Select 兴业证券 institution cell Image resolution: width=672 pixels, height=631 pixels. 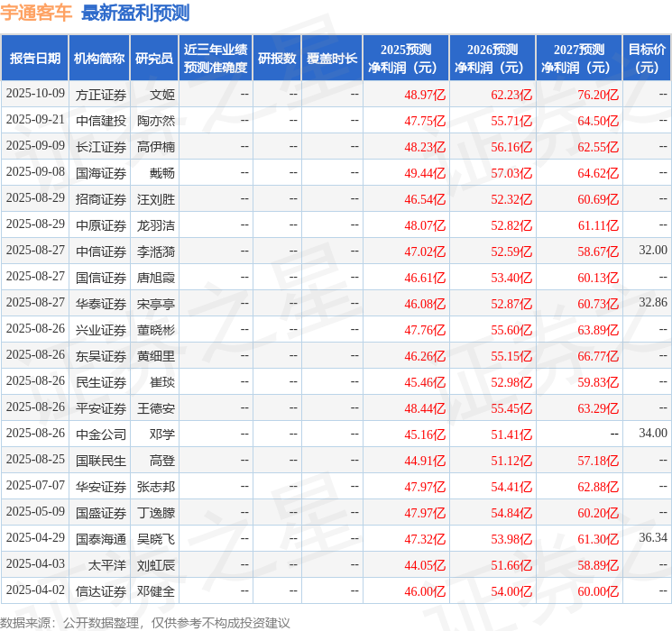(101, 330)
